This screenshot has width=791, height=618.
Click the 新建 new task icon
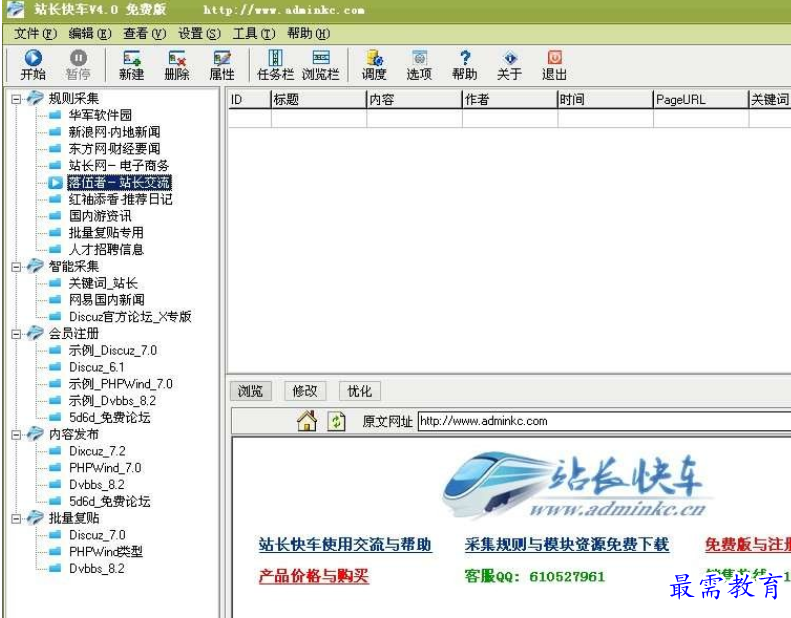132,58
